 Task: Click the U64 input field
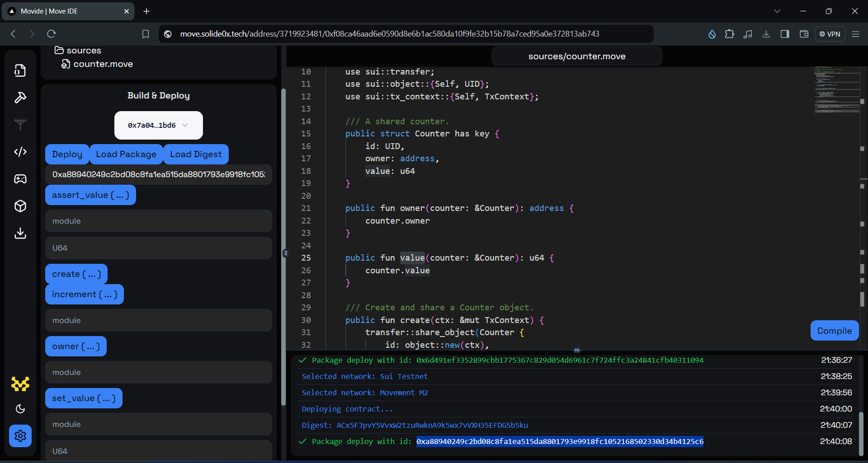[x=158, y=248]
